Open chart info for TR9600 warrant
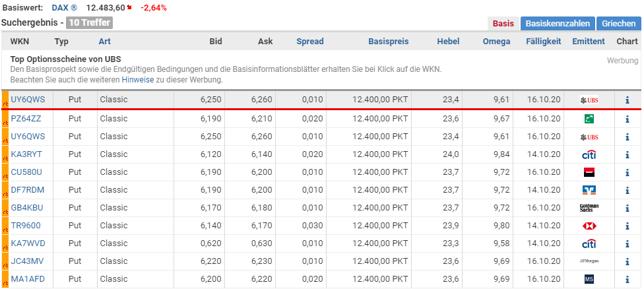The height and width of the screenshot is (291, 644). (627, 226)
